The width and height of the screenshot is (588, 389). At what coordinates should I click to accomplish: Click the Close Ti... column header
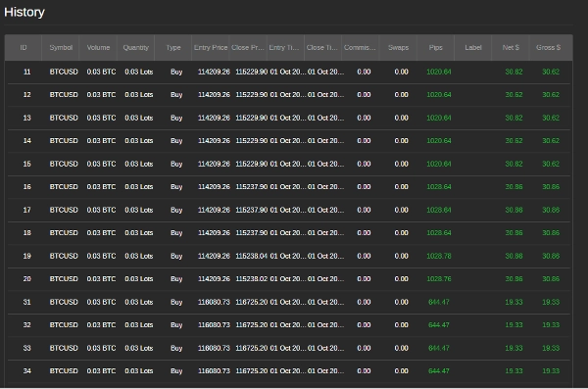coord(321,48)
